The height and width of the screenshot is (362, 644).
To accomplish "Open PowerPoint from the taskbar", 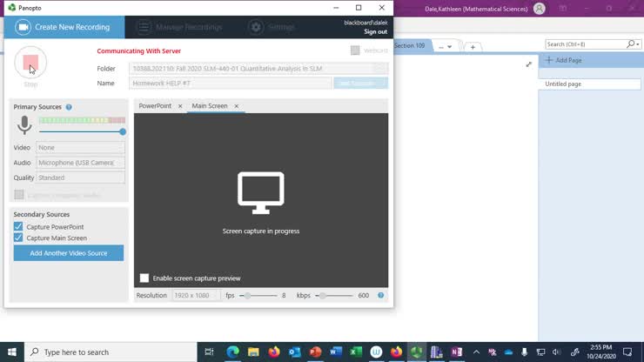I will point(315,352).
